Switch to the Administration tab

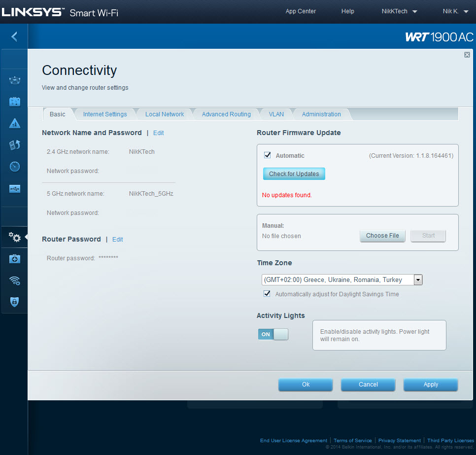pos(321,114)
